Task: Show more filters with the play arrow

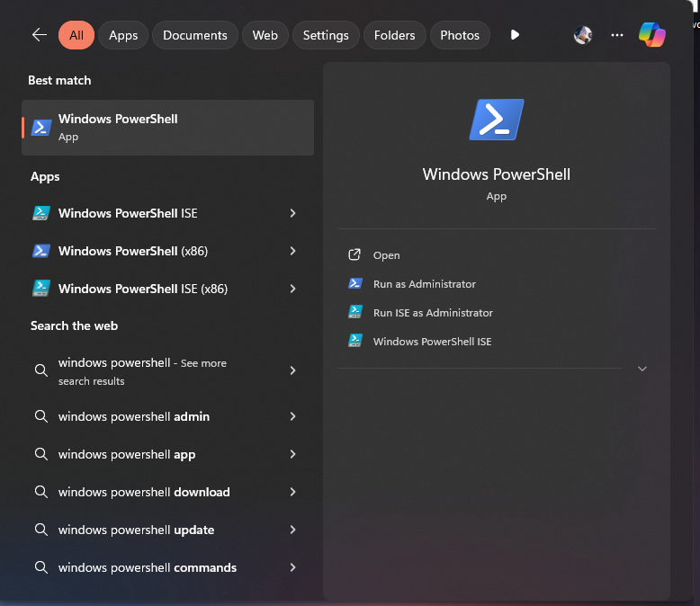Action: tap(515, 35)
